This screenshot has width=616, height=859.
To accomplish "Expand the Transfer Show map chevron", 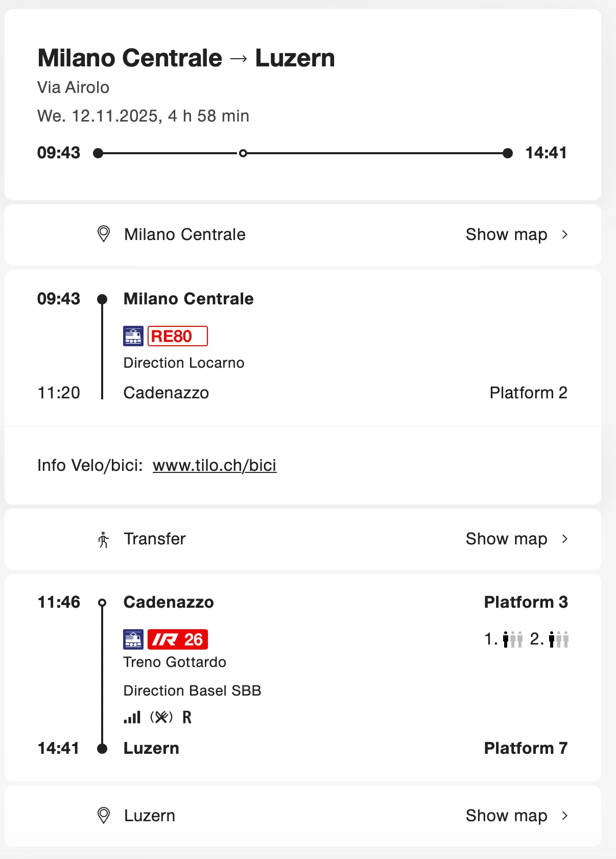I will coord(564,539).
